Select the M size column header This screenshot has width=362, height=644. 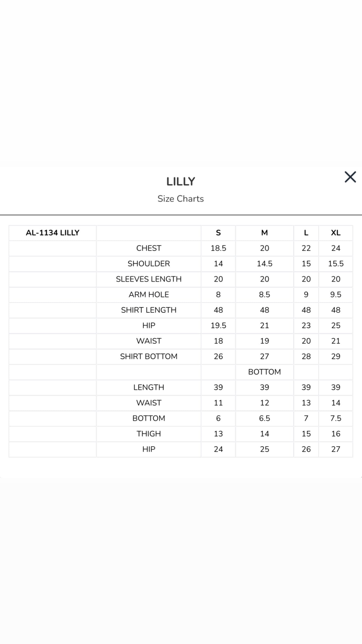[264, 233]
